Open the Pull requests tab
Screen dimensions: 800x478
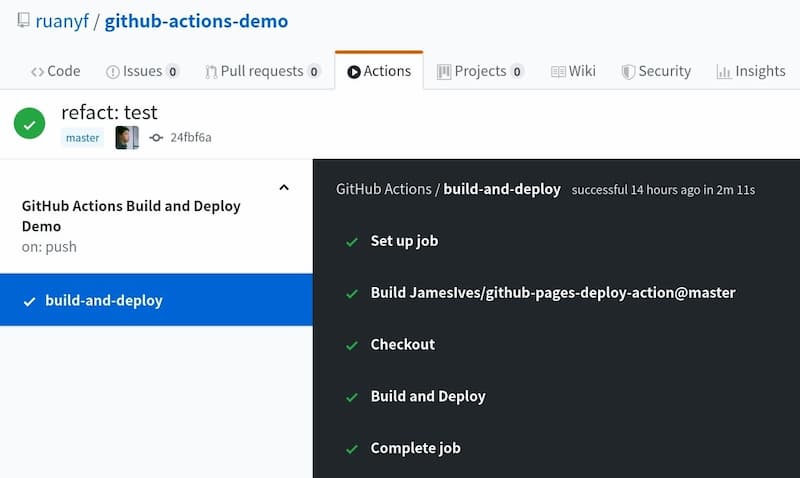coord(263,71)
